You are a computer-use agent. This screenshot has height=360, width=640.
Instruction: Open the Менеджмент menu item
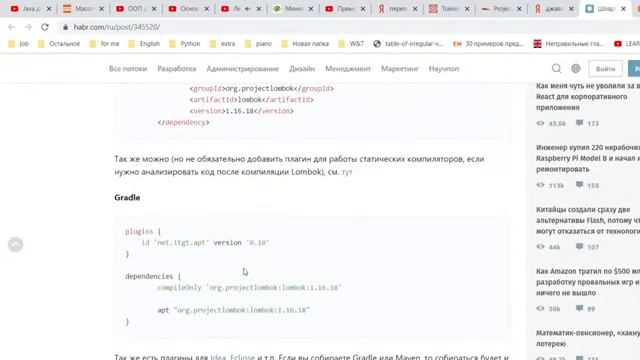pyautogui.click(x=348, y=69)
